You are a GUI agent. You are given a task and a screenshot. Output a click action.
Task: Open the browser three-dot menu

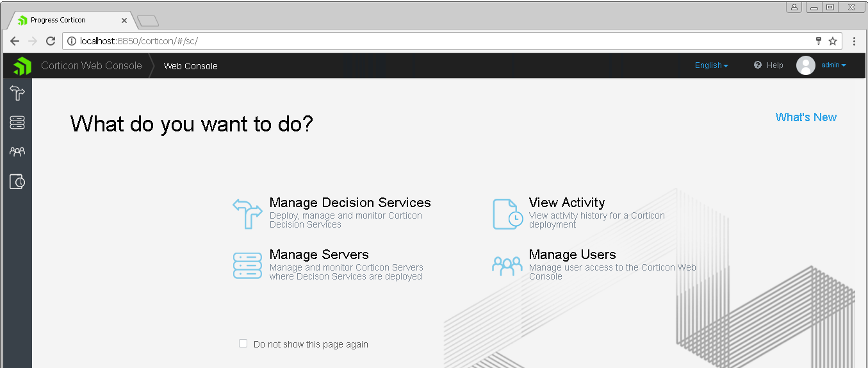[854, 41]
